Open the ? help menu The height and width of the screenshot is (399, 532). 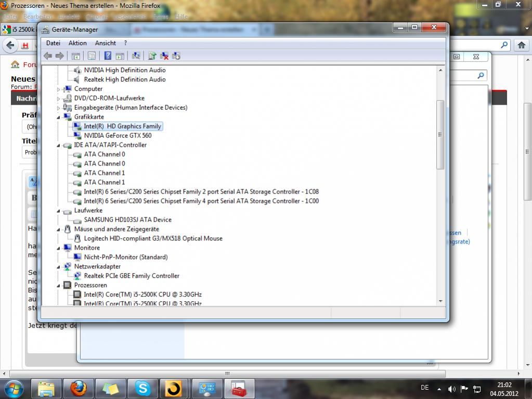[125, 43]
